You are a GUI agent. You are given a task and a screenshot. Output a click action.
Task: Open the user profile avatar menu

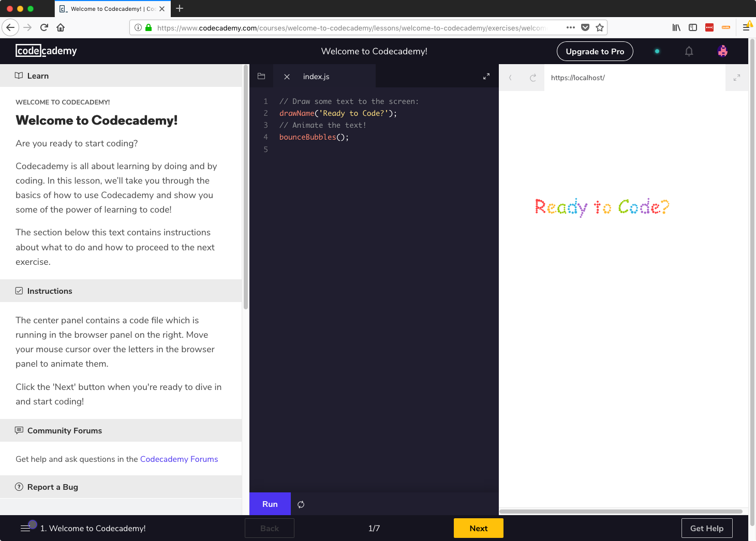(x=723, y=51)
